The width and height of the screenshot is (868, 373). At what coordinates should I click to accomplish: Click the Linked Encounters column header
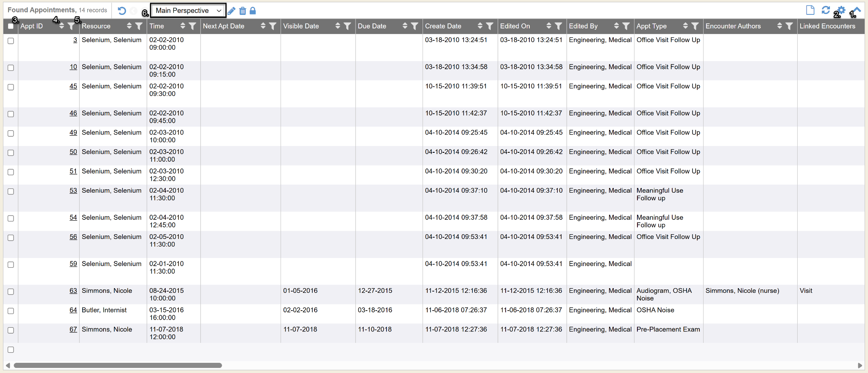pos(827,26)
